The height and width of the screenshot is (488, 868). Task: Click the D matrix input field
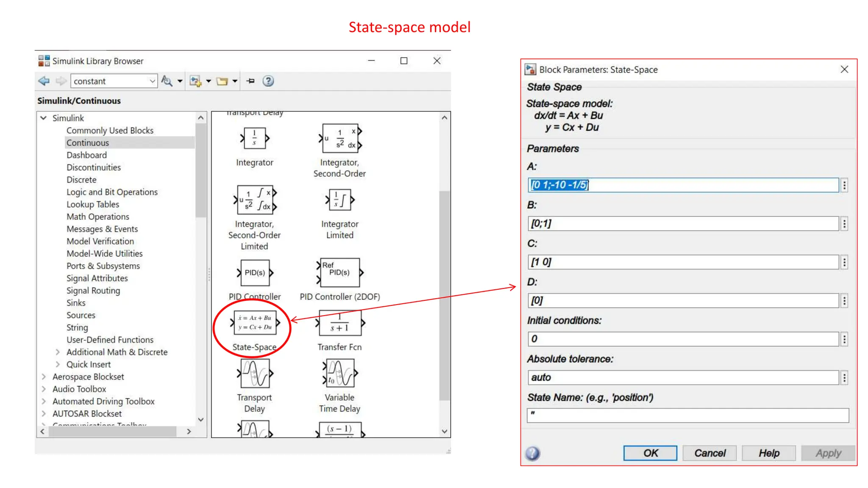point(683,301)
